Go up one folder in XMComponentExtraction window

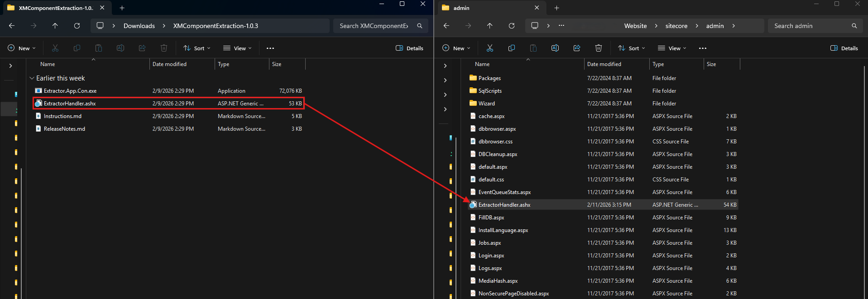[x=55, y=26]
